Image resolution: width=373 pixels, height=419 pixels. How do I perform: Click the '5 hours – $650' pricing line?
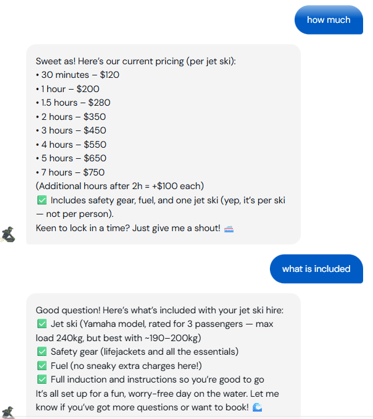click(71, 158)
